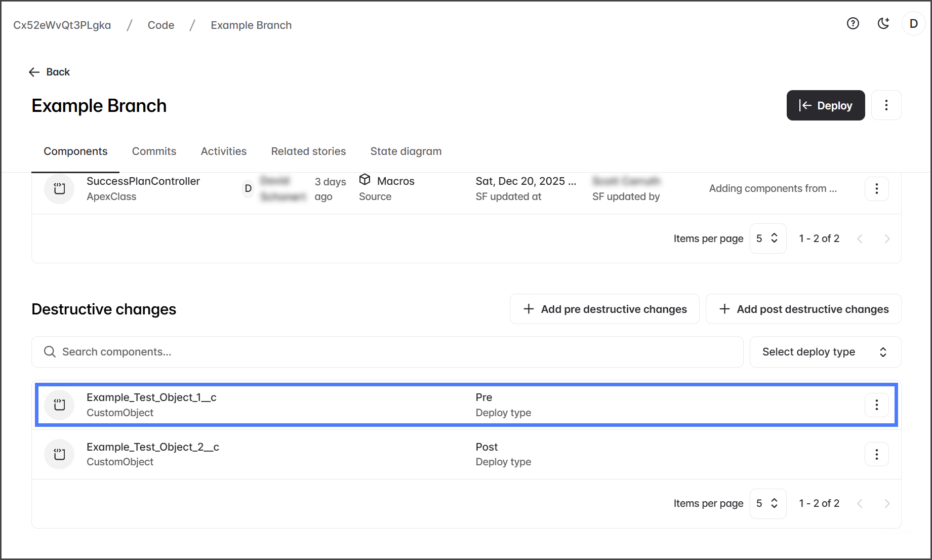Open Example_Test_Object_2__c row actions menu

coord(876,454)
